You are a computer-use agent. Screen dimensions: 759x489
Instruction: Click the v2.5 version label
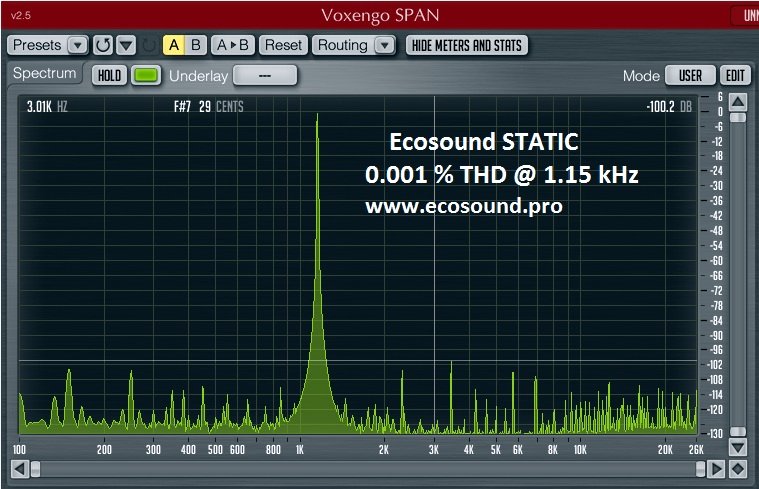point(21,15)
